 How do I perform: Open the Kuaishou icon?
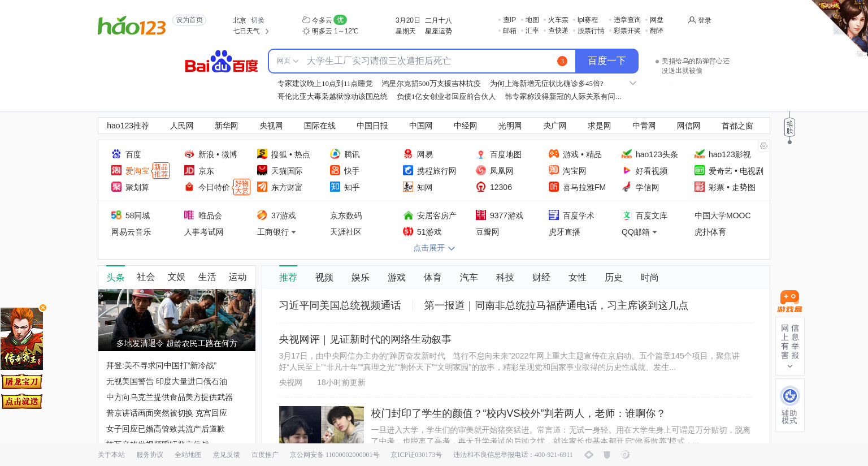coord(335,170)
